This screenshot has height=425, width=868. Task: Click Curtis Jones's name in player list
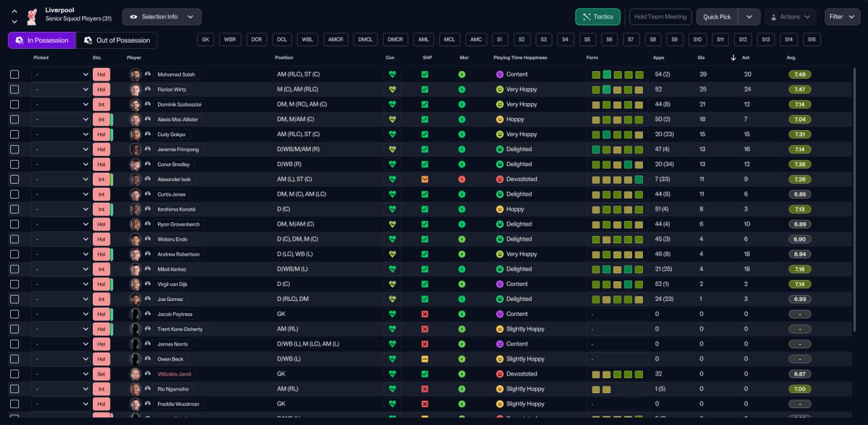pyautogui.click(x=171, y=195)
